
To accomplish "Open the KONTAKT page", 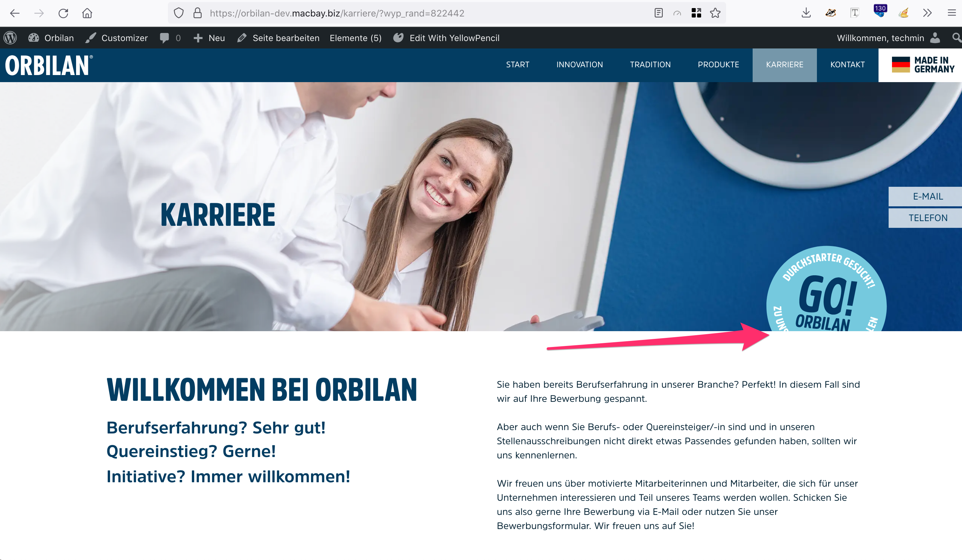I will tap(848, 65).
